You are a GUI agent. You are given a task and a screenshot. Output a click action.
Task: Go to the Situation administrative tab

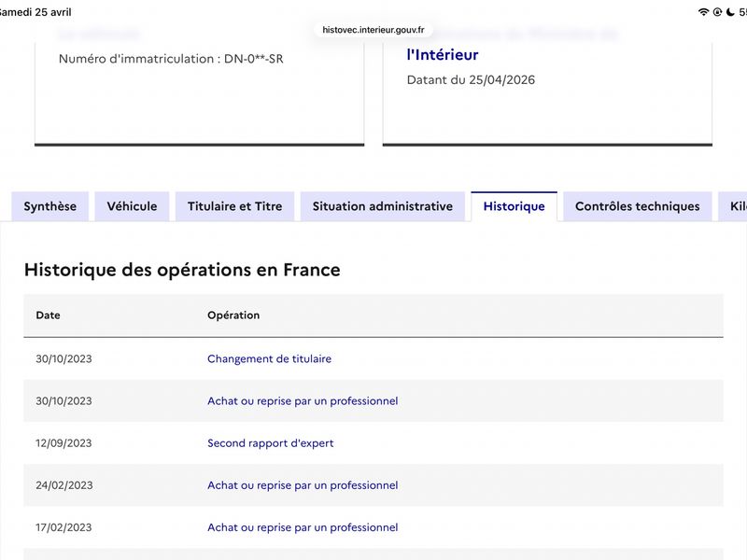[383, 206]
